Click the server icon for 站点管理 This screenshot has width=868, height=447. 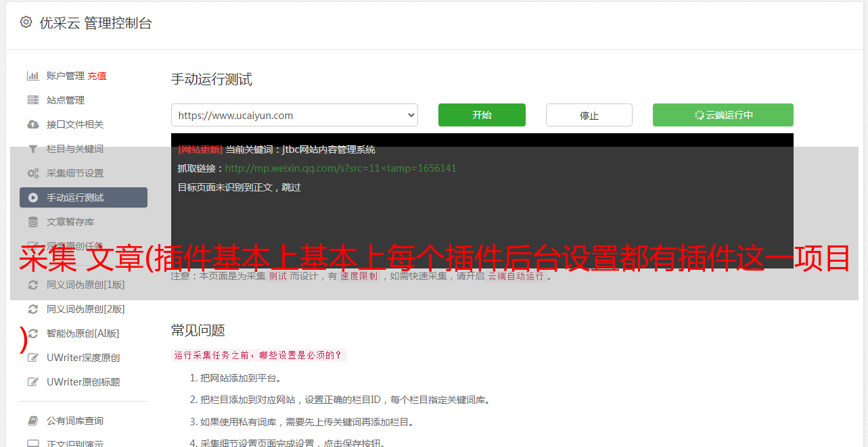click(32, 100)
